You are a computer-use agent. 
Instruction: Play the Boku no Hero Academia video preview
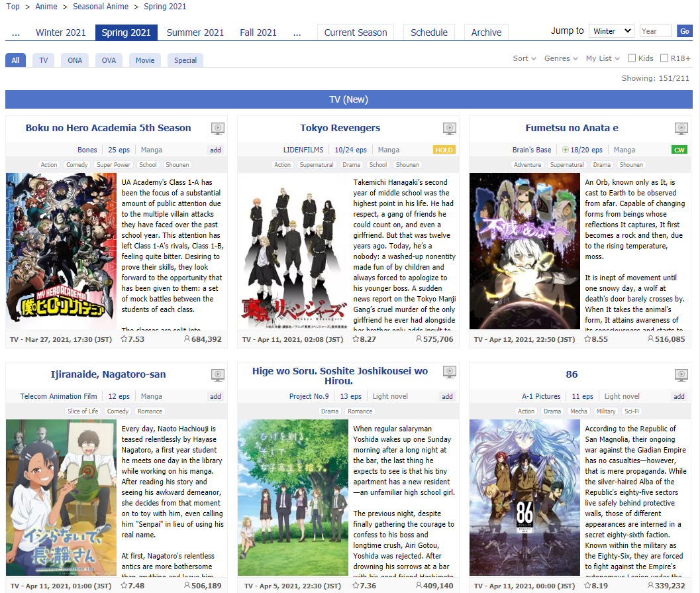pos(217,129)
